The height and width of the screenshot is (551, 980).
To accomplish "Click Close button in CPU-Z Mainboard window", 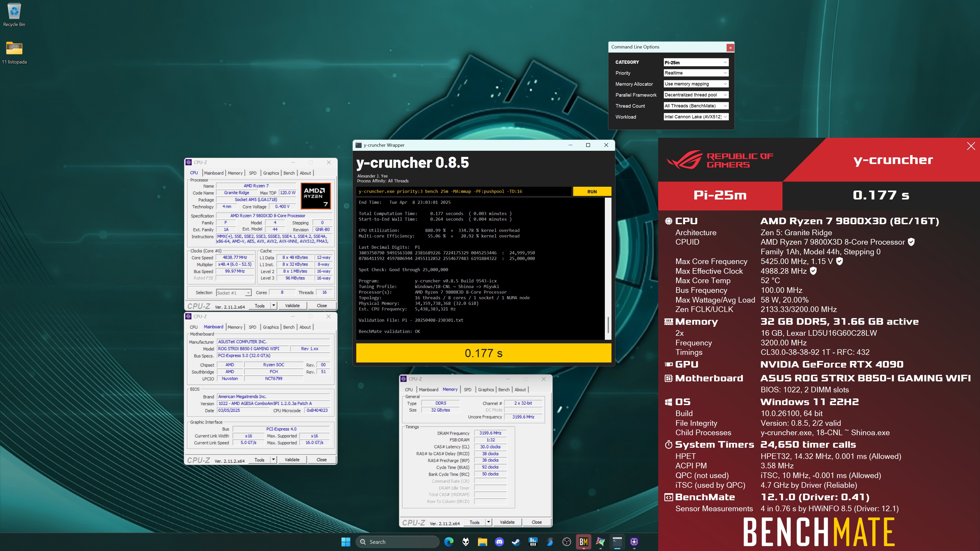I will click(322, 460).
